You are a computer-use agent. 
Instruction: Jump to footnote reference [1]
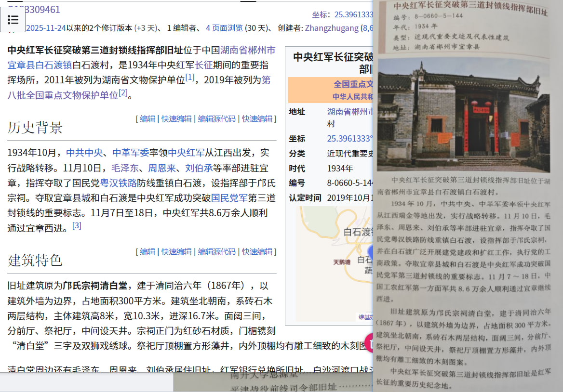point(190,78)
